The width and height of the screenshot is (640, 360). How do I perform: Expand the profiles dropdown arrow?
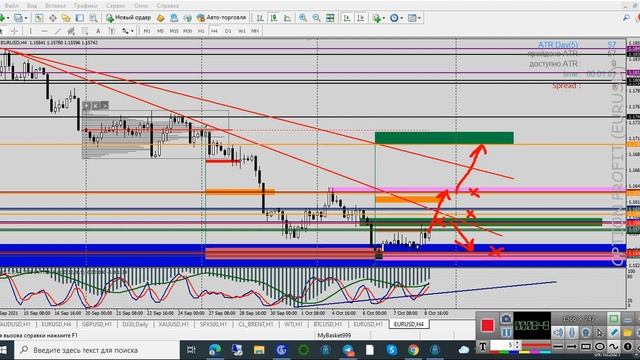tap(26, 18)
